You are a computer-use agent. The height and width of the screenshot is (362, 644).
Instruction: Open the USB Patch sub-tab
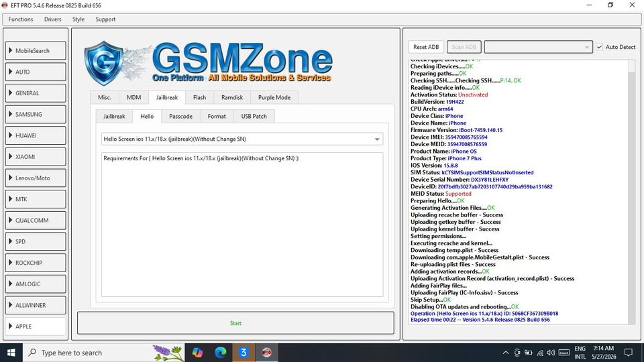(254, 117)
